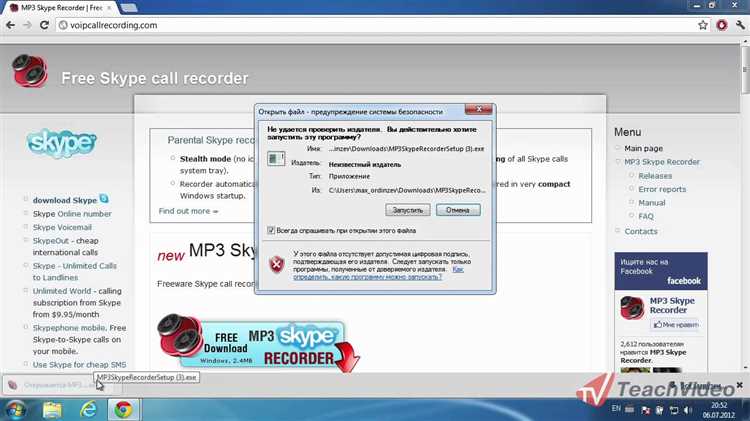Open Windows Explorer from the taskbar
This screenshot has width=750, height=421.
pyautogui.click(x=53, y=410)
